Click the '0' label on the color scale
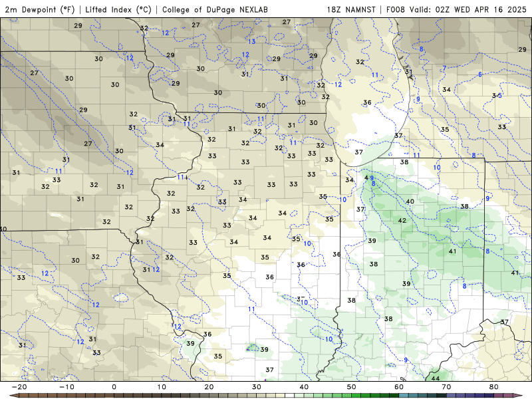The height and width of the screenshot is (399, 532). tap(114, 387)
